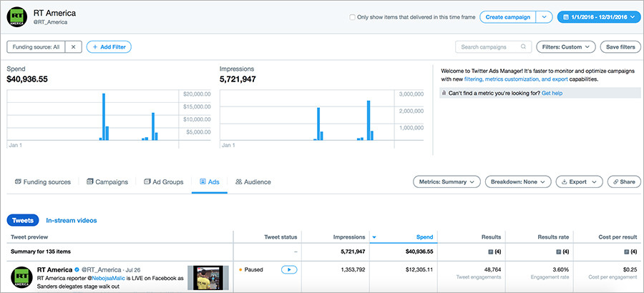
Task: Click the tallest bar in Impressions chart
Action: click(x=369, y=120)
